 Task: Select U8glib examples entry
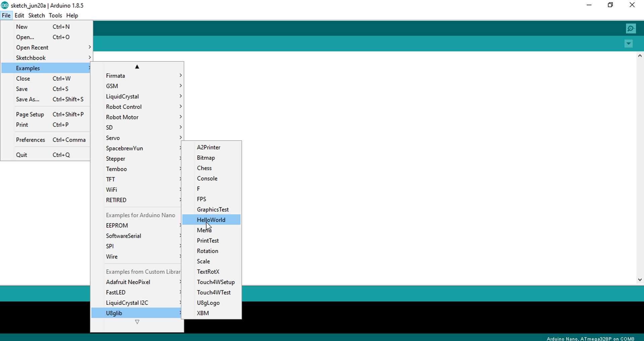136,314
